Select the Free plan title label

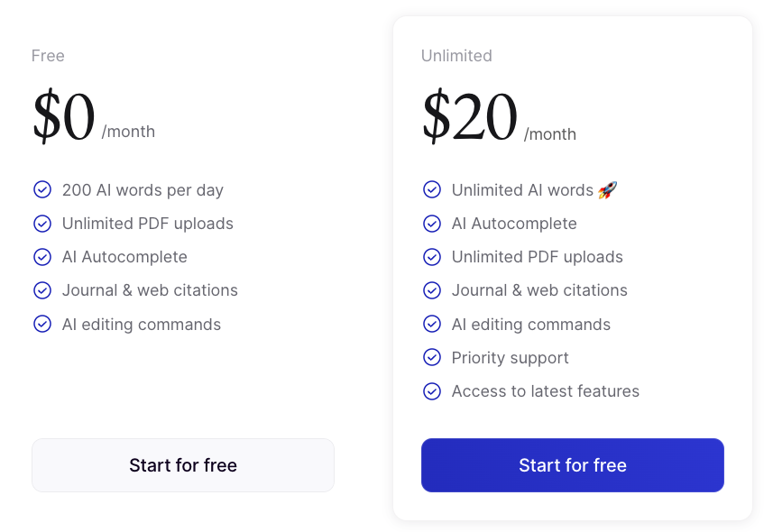[x=48, y=56]
